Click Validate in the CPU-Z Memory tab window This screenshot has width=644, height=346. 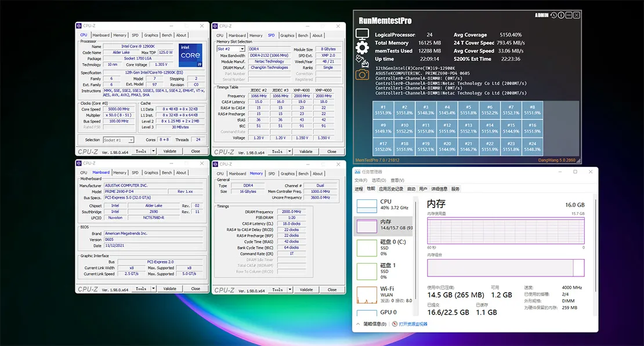(306, 289)
